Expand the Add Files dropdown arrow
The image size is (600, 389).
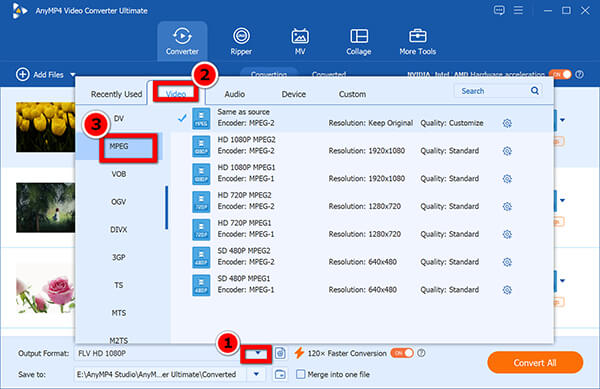[73, 75]
